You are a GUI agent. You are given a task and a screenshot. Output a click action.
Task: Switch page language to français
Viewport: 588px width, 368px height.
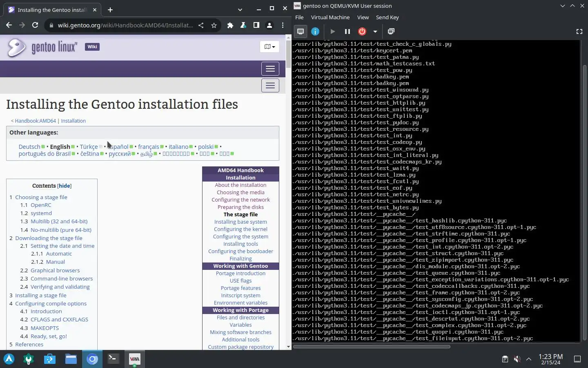(x=149, y=147)
